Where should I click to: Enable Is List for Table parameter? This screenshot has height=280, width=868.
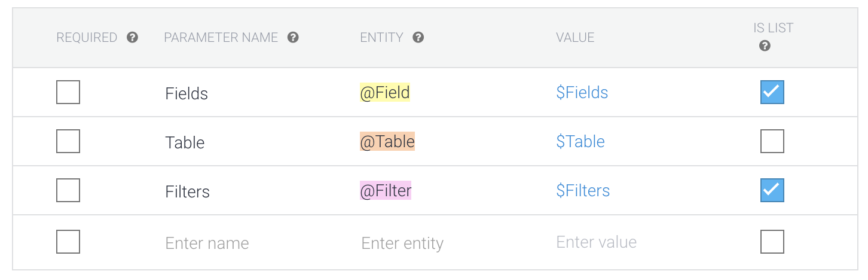[772, 142]
